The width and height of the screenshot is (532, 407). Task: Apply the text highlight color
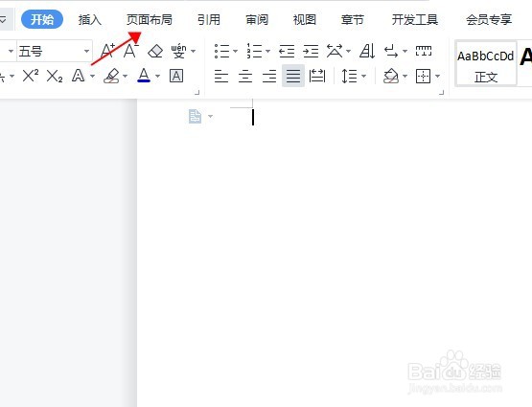point(111,76)
